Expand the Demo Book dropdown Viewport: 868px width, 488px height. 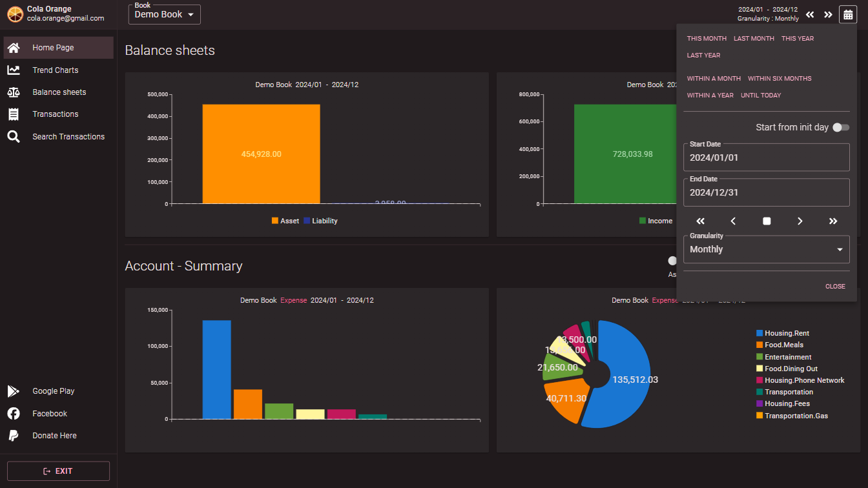tap(165, 14)
